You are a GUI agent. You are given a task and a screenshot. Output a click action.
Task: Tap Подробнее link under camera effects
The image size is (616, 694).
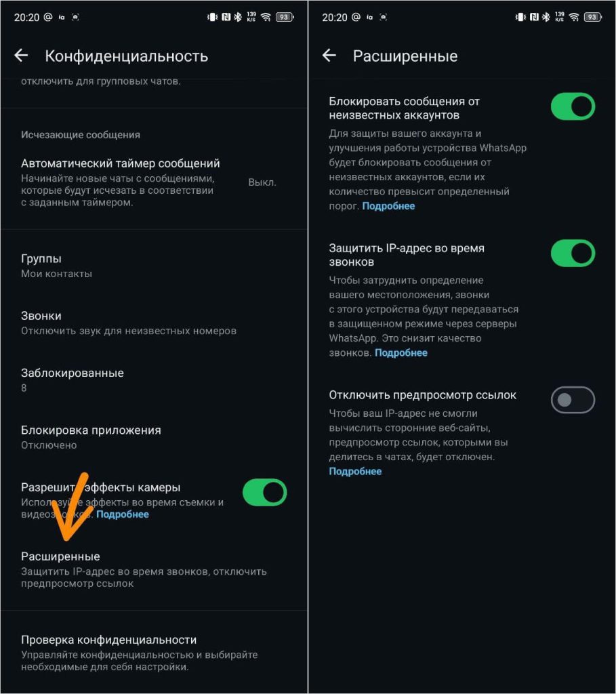123,514
